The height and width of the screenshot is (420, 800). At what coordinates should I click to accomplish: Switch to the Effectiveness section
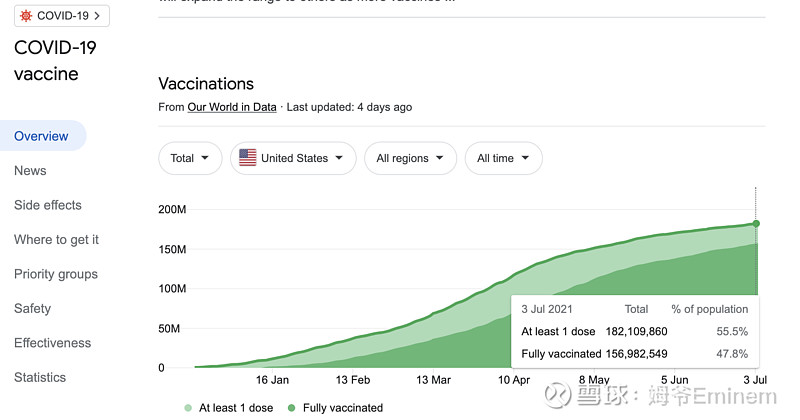point(52,343)
